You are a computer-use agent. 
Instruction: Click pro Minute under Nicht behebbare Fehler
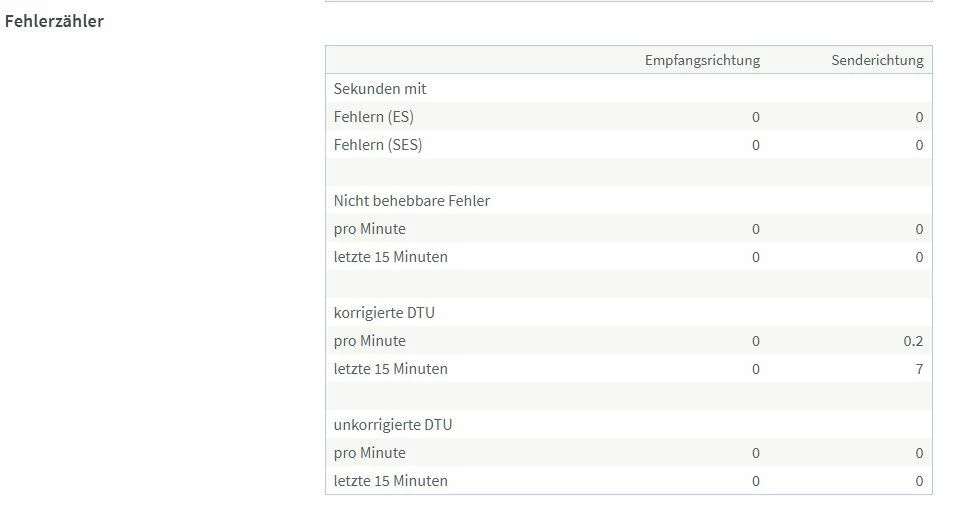pyautogui.click(x=370, y=229)
